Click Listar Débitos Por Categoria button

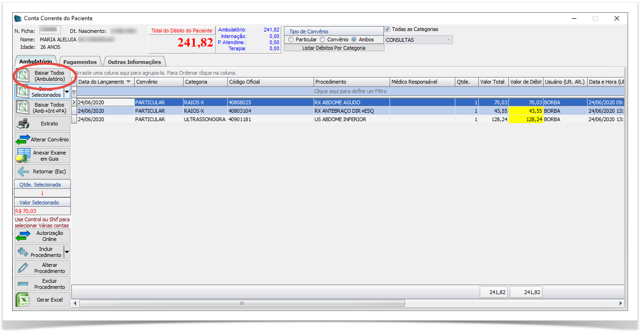pyautogui.click(x=334, y=48)
